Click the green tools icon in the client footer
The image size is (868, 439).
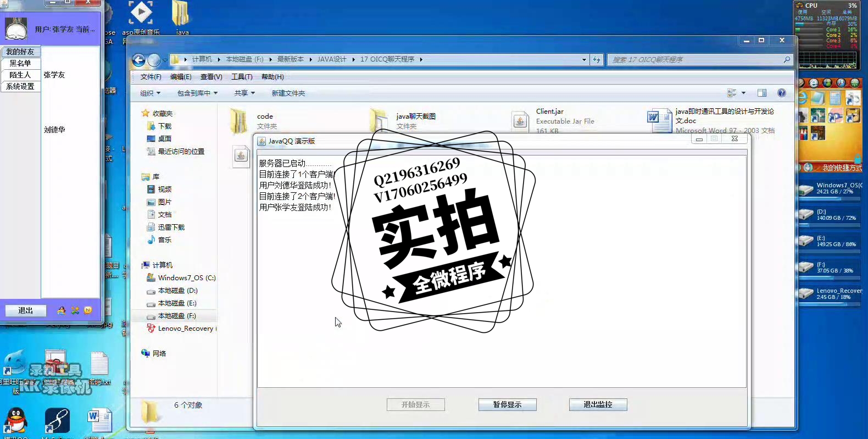[x=75, y=310]
